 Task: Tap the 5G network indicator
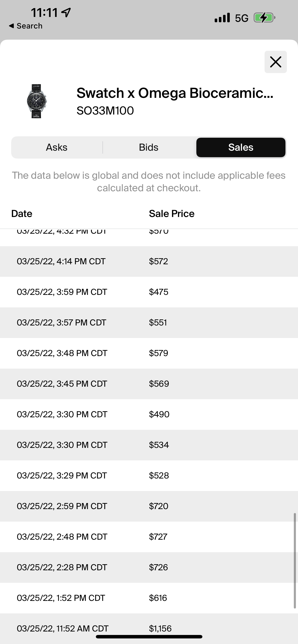click(241, 18)
